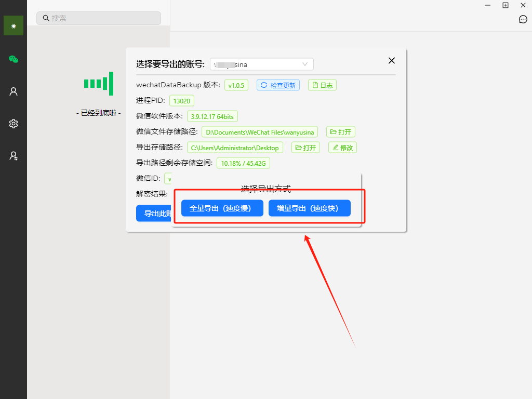Open the green chat bubble sidebar icon

pos(13,59)
